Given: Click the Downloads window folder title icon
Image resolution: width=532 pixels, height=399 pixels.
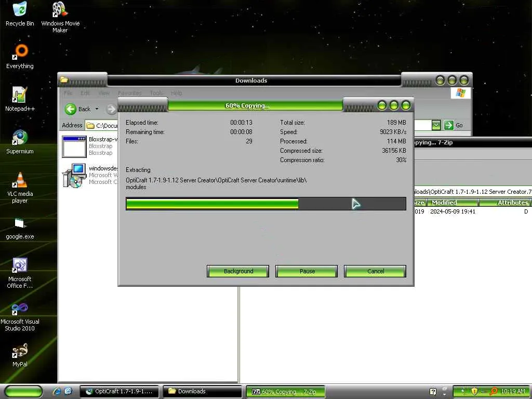Looking at the screenshot, I should (x=64, y=80).
